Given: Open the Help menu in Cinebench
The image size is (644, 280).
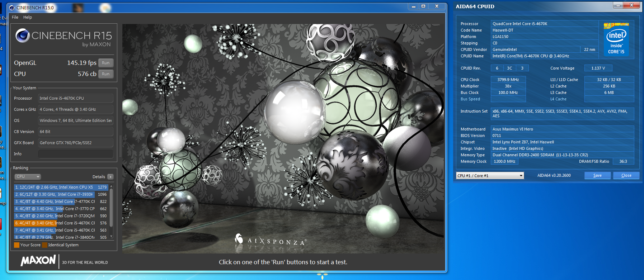Looking at the screenshot, I should coord(28,17).
